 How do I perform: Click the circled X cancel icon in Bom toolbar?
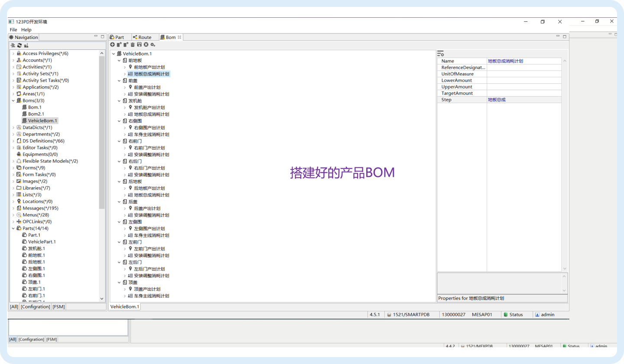146,45
